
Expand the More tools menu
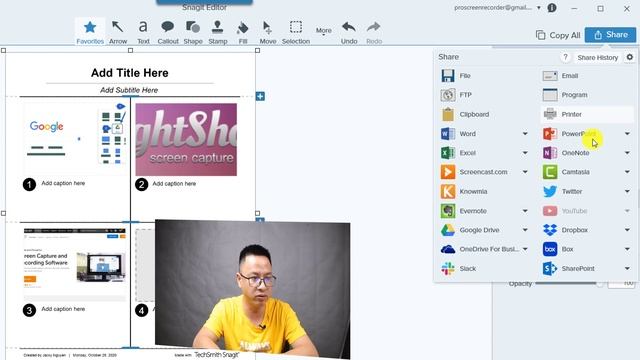[x=323, y=31]
